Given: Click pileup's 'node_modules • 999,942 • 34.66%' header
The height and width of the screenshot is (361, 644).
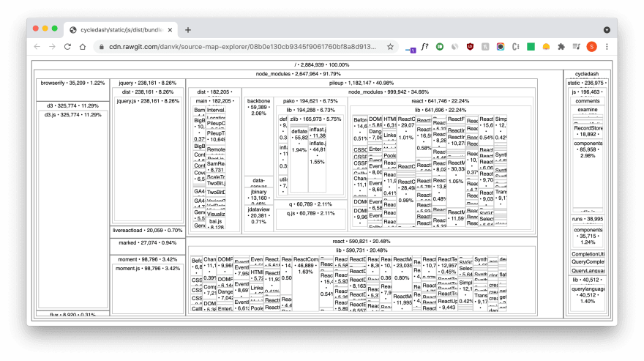Looking at the screenshot, I should [389, 92].
